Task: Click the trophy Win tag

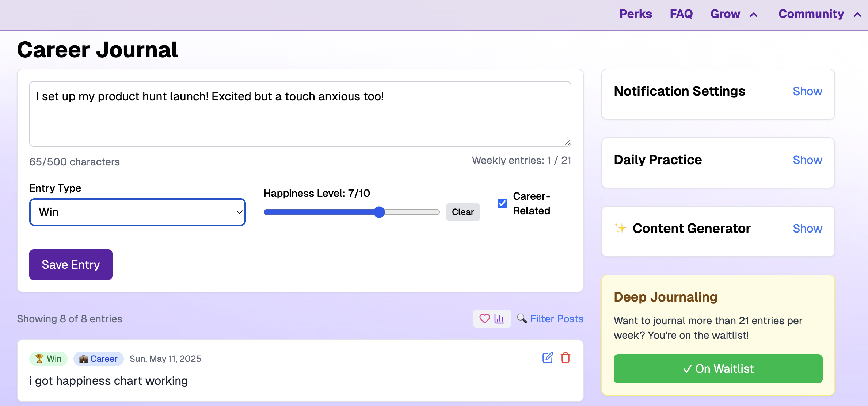Action: pyautogui.click(x=49, y=359)
